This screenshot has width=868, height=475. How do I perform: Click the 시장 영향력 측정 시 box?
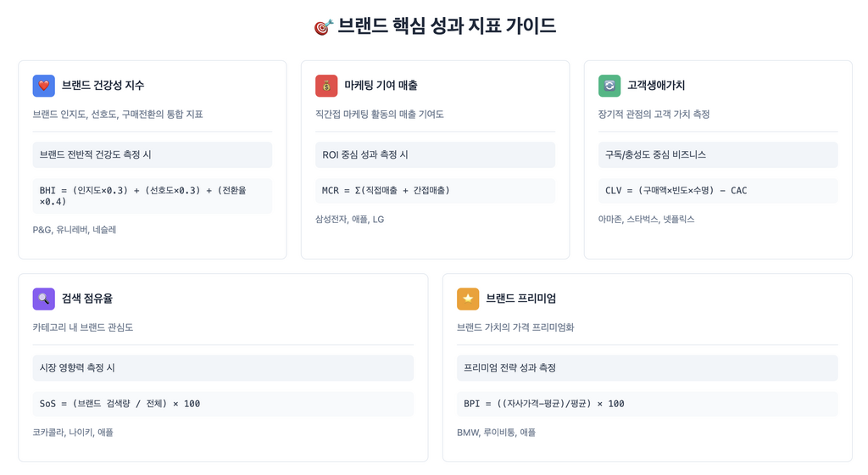pyautogui.click(x=223, y=368)
